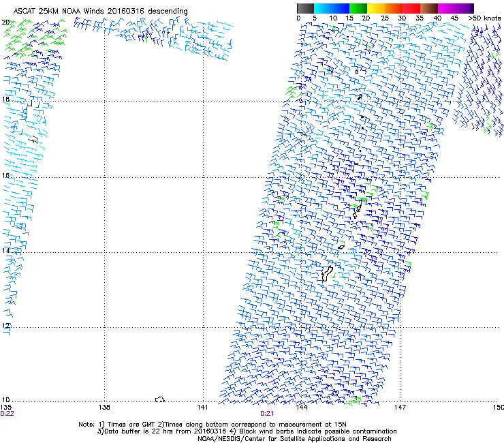Screen dimensions: 504x443
Task: Click the latitude label "18"
Action: point(5,99)
